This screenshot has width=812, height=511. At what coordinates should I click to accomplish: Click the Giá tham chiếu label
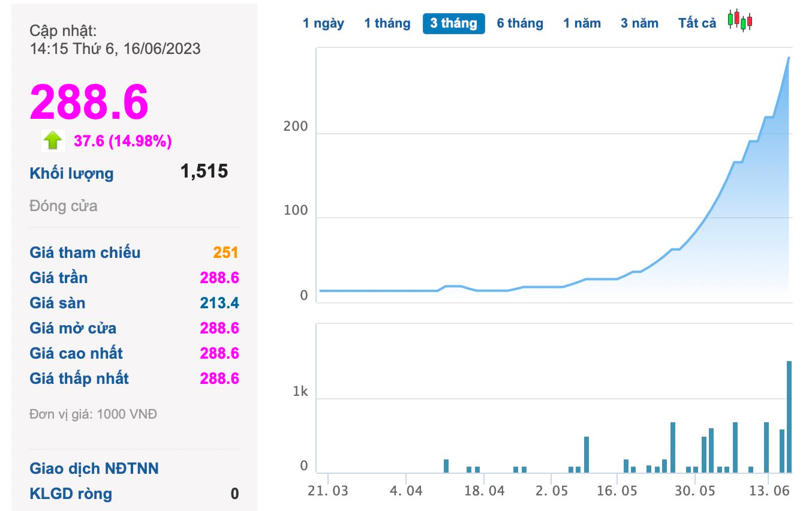85,253
